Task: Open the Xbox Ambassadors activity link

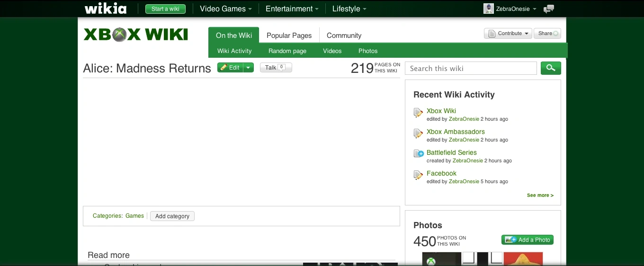Action: (456, 132)
